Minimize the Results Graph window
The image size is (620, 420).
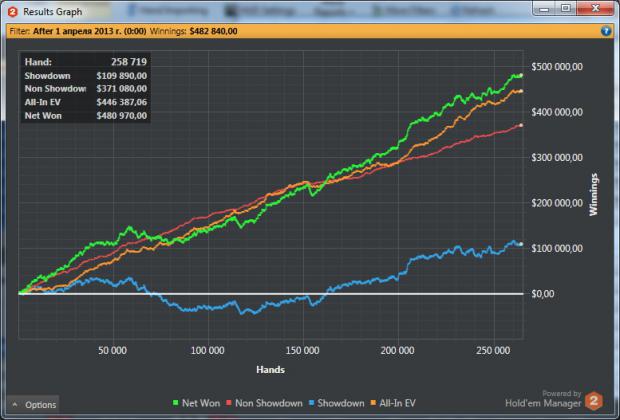tap(544, 8)
